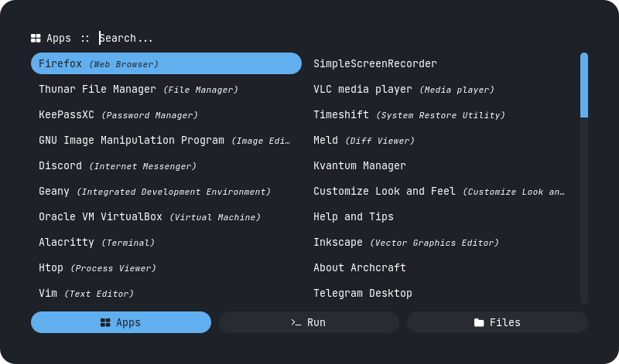This screenshot has width=619, height=364.
Task: Switch to the Files tab
Action: [x=497, y=322]
